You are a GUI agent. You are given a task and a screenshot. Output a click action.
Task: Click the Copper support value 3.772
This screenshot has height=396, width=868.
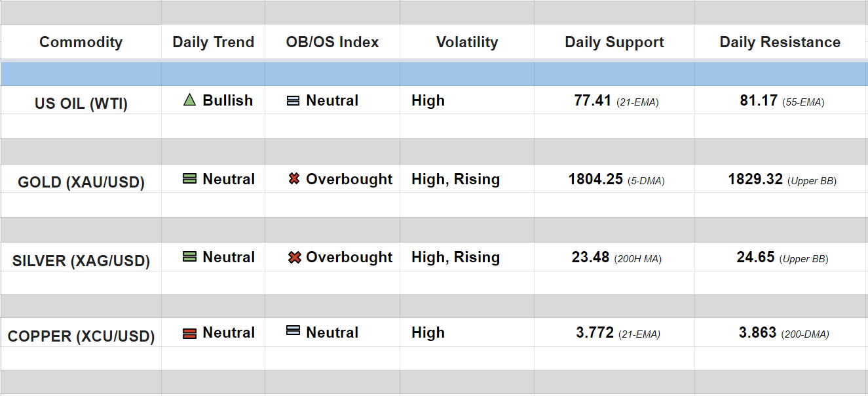(595, 333)
